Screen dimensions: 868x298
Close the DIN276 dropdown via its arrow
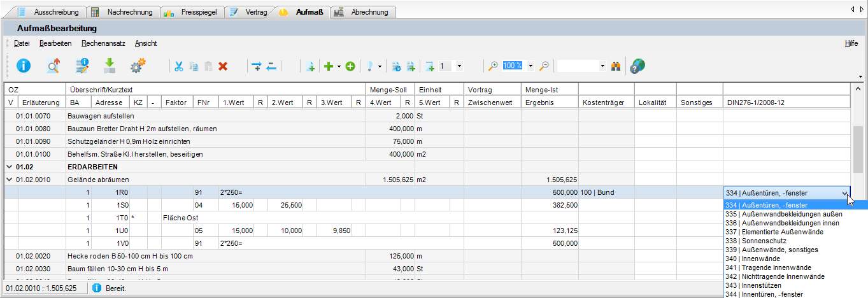pyautogui.click(x=845, y=192)
